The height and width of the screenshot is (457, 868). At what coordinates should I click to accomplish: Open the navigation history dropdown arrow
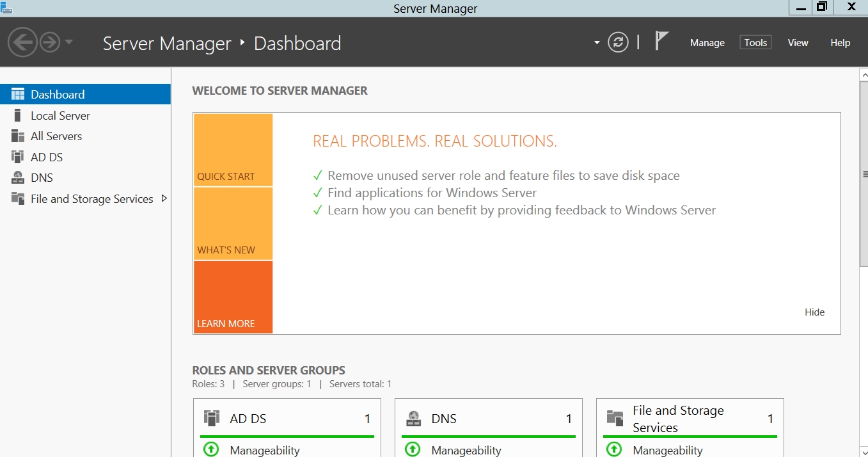click(69, 43)
